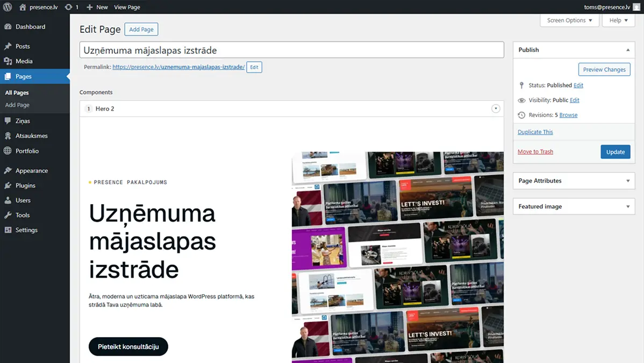This screenshot has width=644, height=363.
Task: Open the Media library
Action: coord(25,61)
